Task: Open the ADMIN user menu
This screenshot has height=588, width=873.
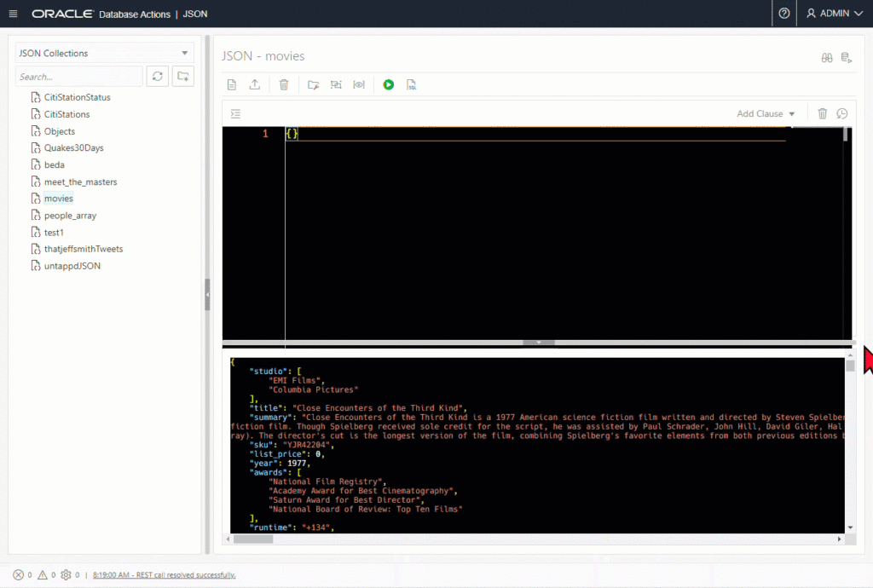Action: tap(831, 14)
